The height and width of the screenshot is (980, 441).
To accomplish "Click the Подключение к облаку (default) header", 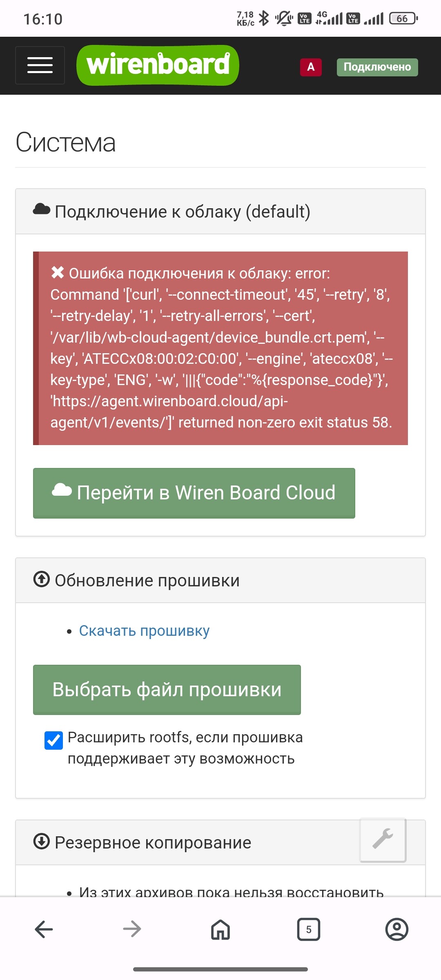I will pos(220,212).
